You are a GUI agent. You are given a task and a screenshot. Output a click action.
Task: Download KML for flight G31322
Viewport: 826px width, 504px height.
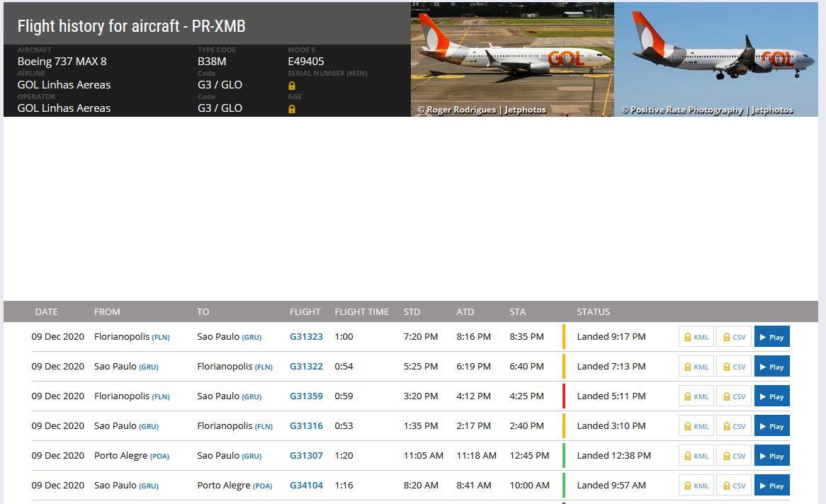696,367
